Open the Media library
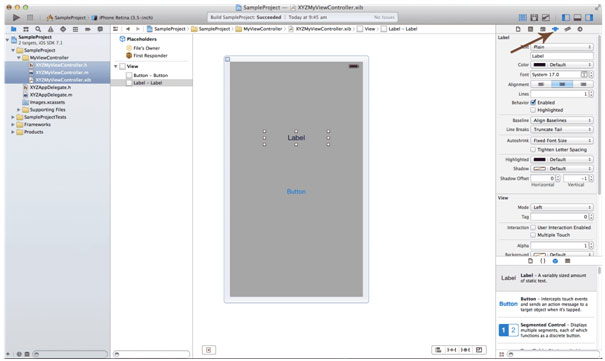Image resolution: width=605 pixels, height=361 pixels. pyautogui.click(x=568, y=261)
